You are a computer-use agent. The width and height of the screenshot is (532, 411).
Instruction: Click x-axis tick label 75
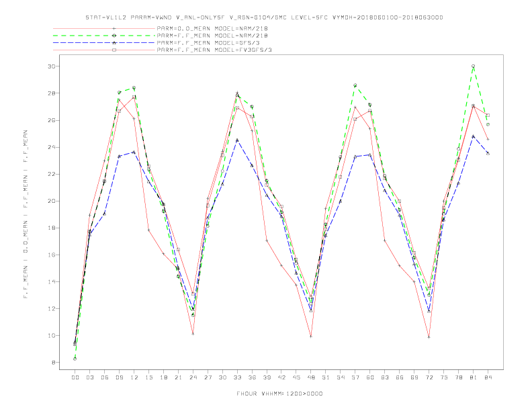tap(444, 377)
